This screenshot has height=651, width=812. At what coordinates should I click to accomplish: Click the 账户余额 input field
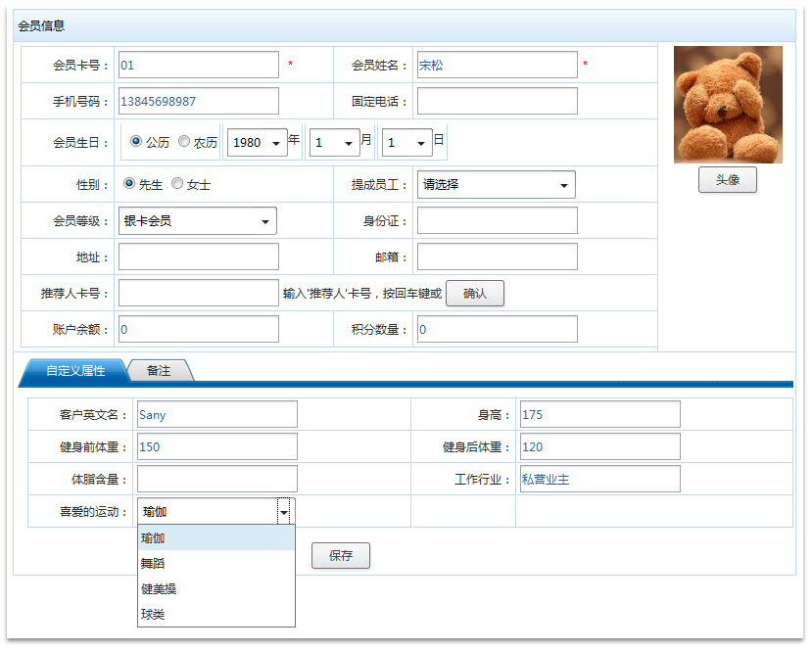(198, 329)
